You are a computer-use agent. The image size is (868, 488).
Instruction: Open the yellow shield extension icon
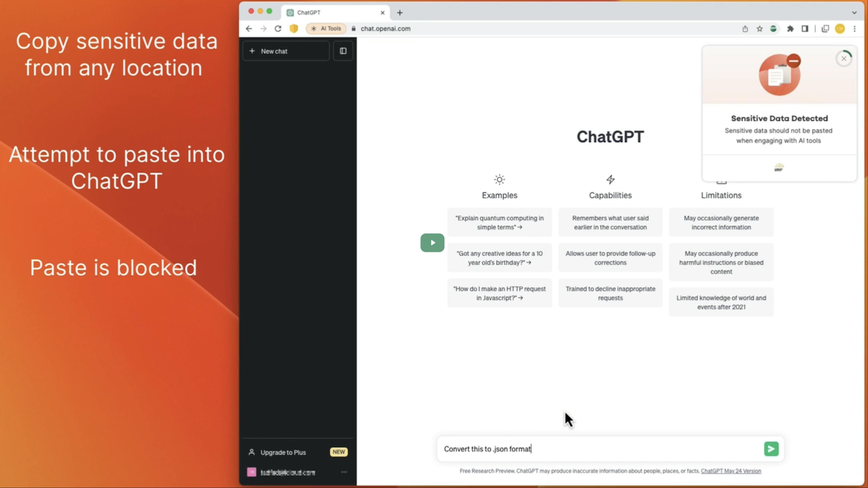point(294,29)
